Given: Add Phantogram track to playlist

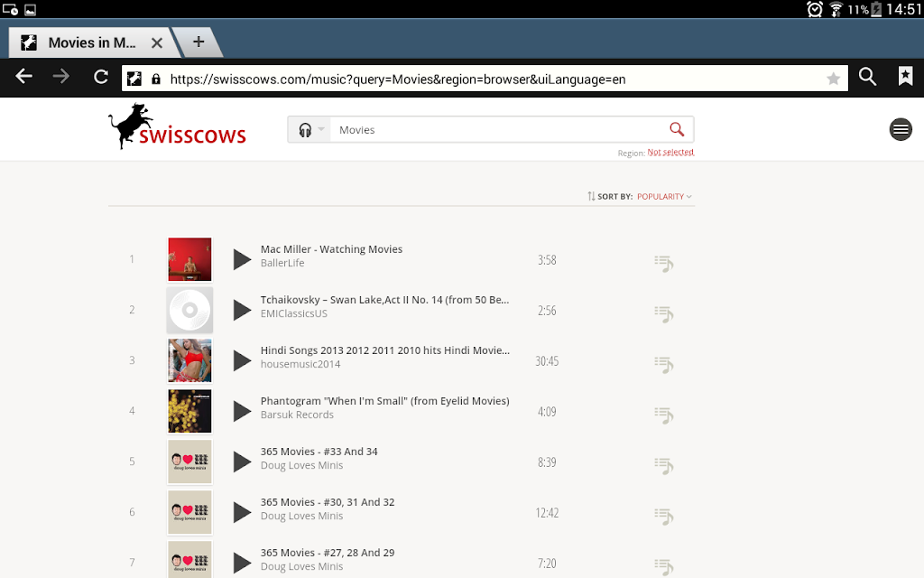Looking at the screenshot, I should (x=663, y=415).
